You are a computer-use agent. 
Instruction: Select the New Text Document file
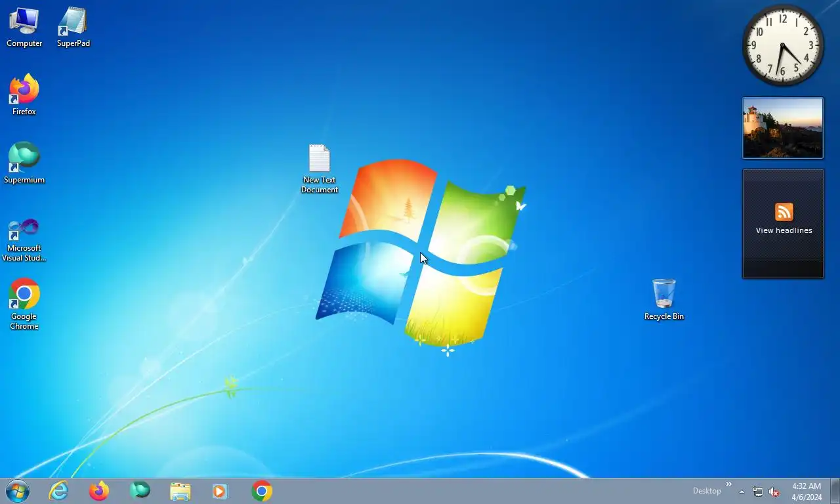[320, 169]
